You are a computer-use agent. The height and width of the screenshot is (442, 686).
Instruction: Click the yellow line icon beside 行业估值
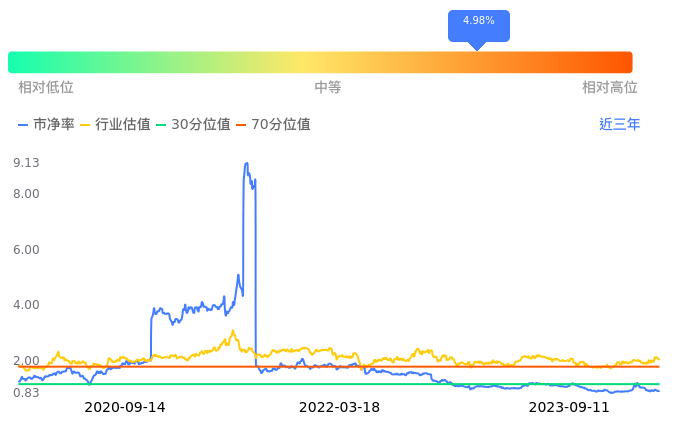[x=85, y=125]
